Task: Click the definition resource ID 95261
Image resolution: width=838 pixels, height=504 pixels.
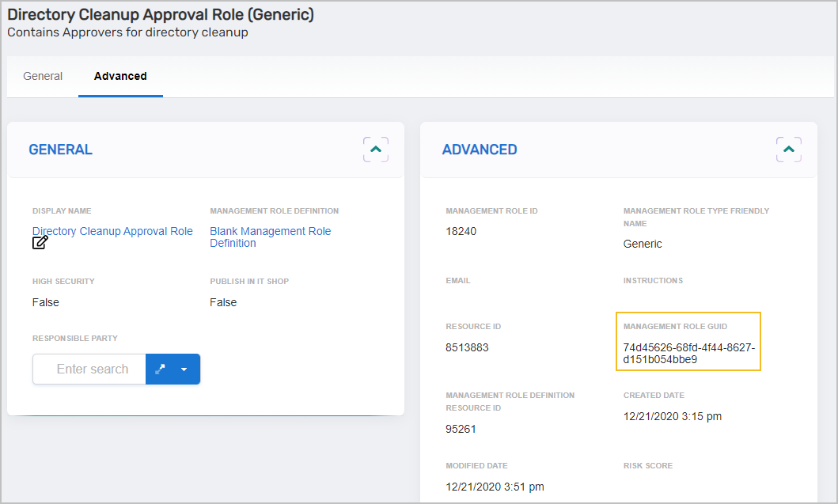Action: click(x=461, y=429)
